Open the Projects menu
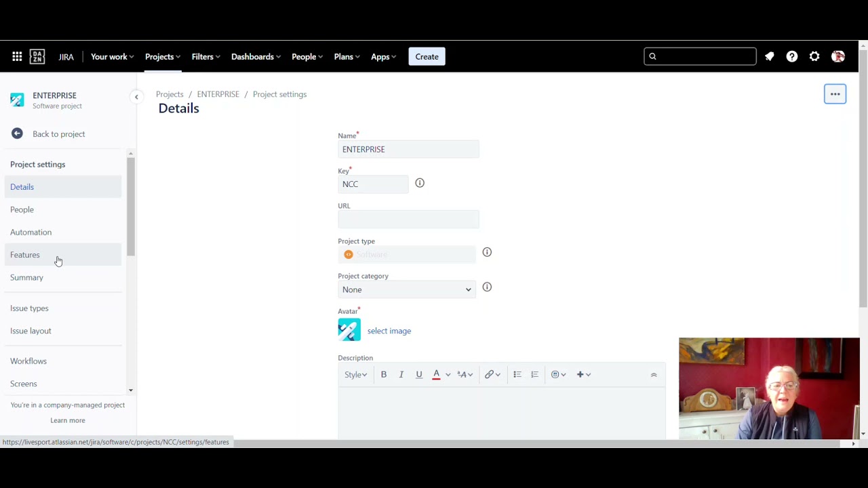Viewport: 868px width, 488px height. point(163,57)
